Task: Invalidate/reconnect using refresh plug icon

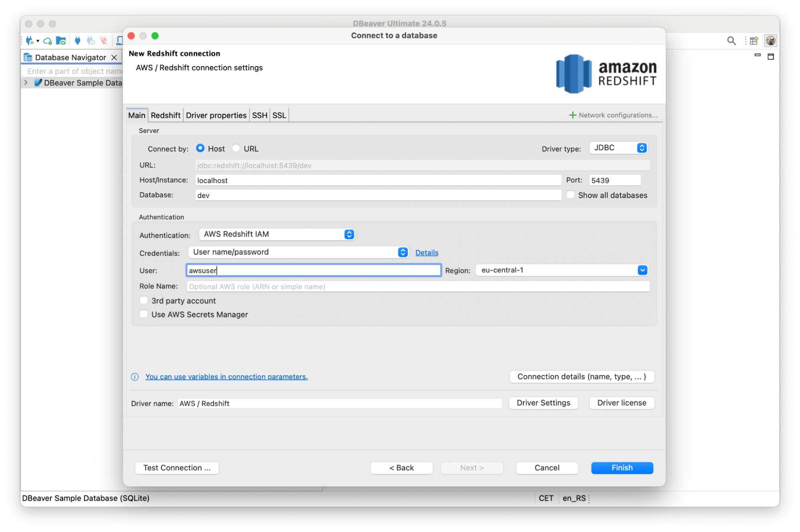Action: point(90,40)
